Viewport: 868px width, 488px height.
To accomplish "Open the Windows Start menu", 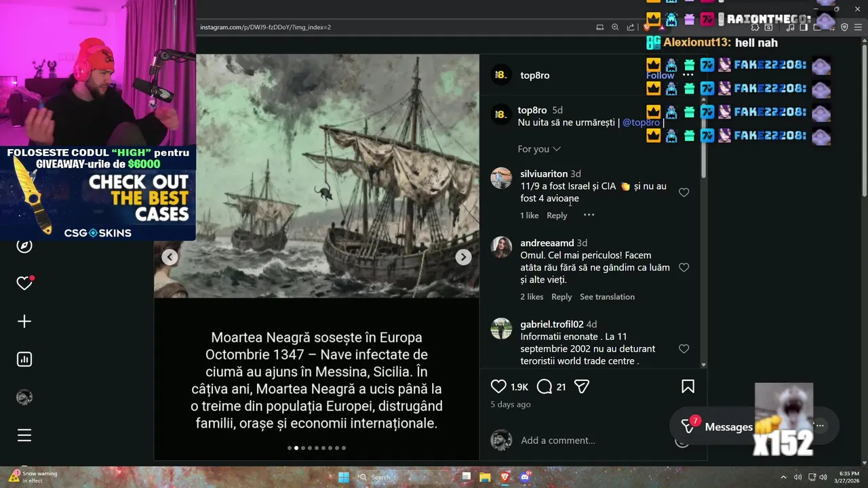I will pos(344,477).
